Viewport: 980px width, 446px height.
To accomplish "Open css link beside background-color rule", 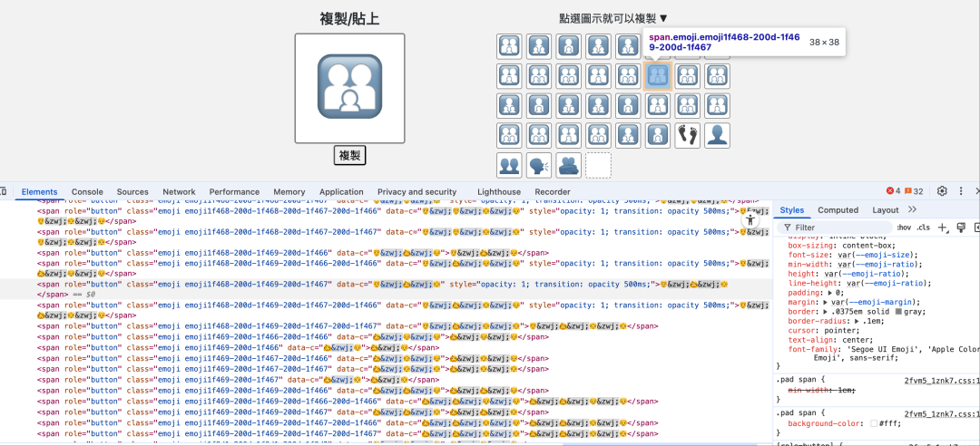I will (942, 413).
